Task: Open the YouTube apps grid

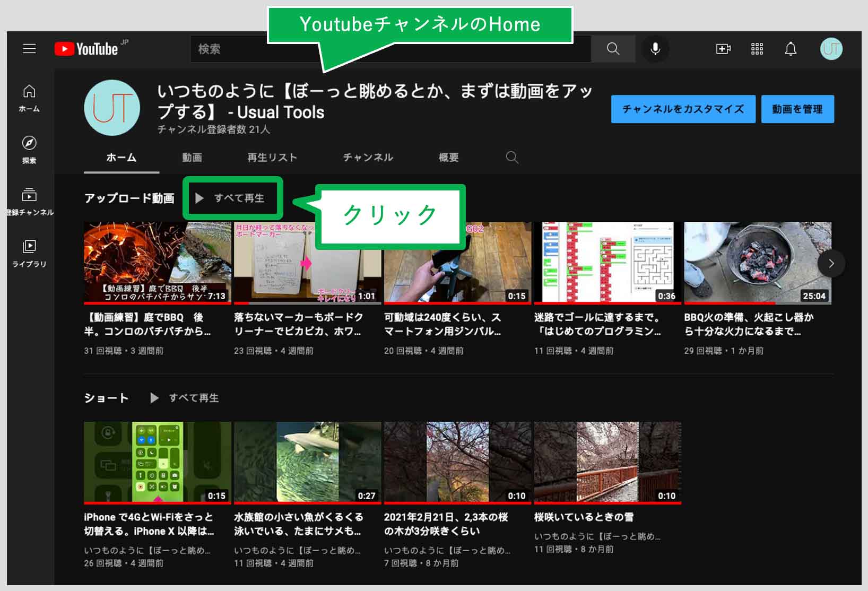Action: click(757, 49)
